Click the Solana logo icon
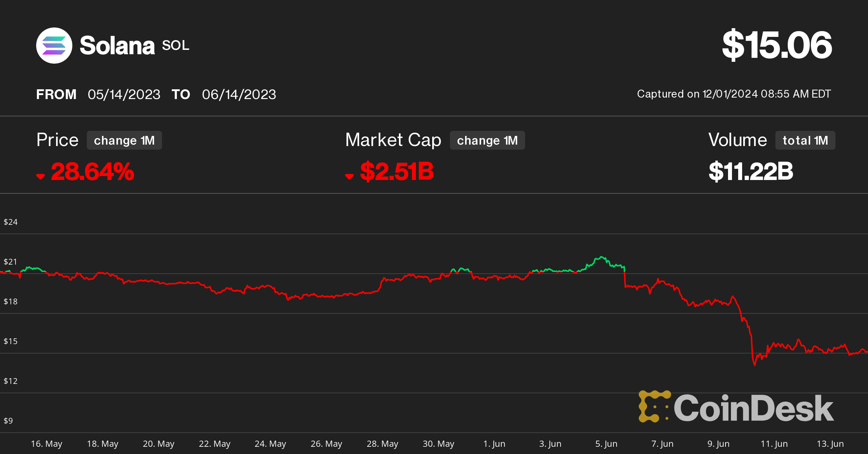Screen dimensions: 868x454 pos(54,46)
